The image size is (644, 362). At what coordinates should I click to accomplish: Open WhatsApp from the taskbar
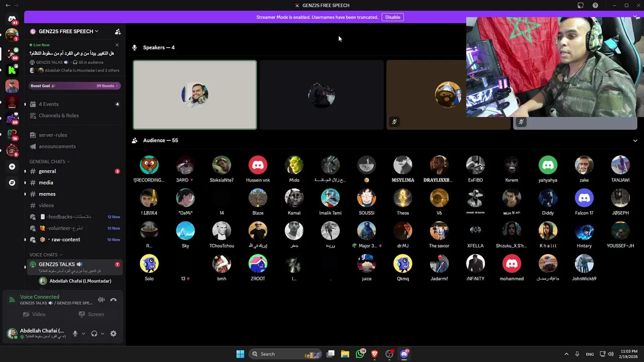pos(360,354)
